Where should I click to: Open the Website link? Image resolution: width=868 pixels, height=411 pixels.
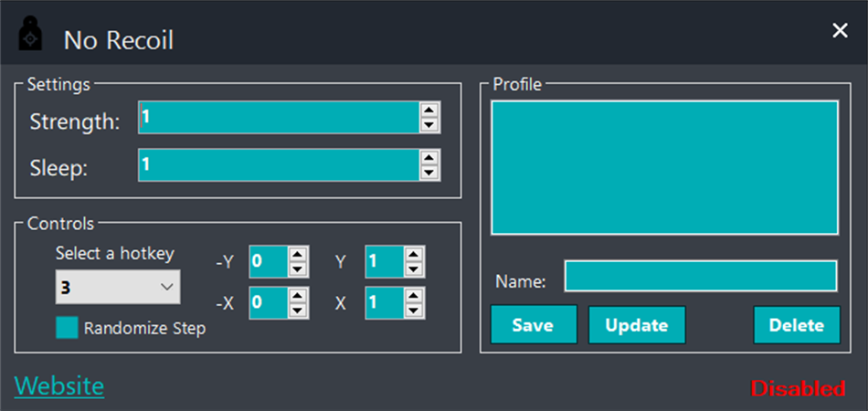tap(59, 386)
